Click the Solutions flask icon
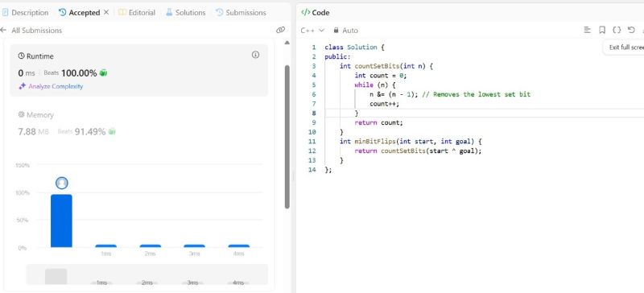Screen dimensions: 644x293 tap(169, 12)
